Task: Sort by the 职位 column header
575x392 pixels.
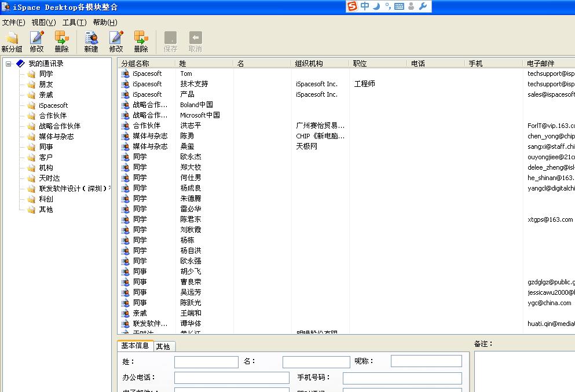Action: (378, 64)
